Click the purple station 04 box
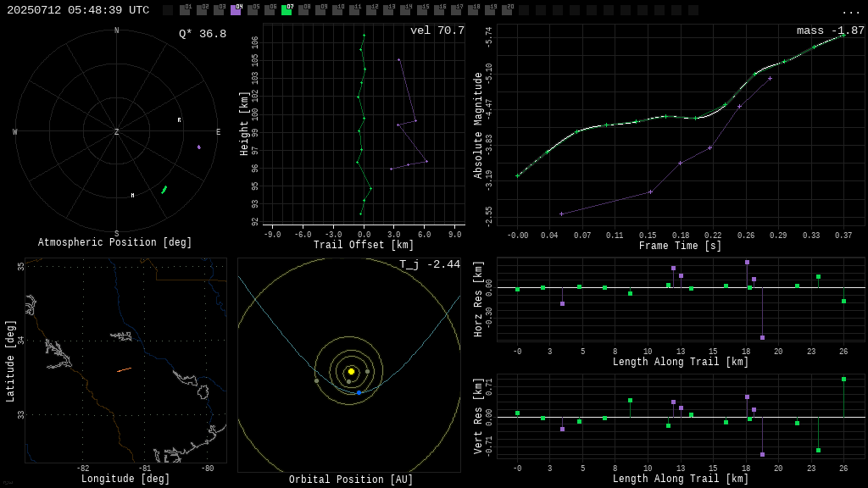Image resolution: width=868 pixels, height=488 pixels. point(236,10)
